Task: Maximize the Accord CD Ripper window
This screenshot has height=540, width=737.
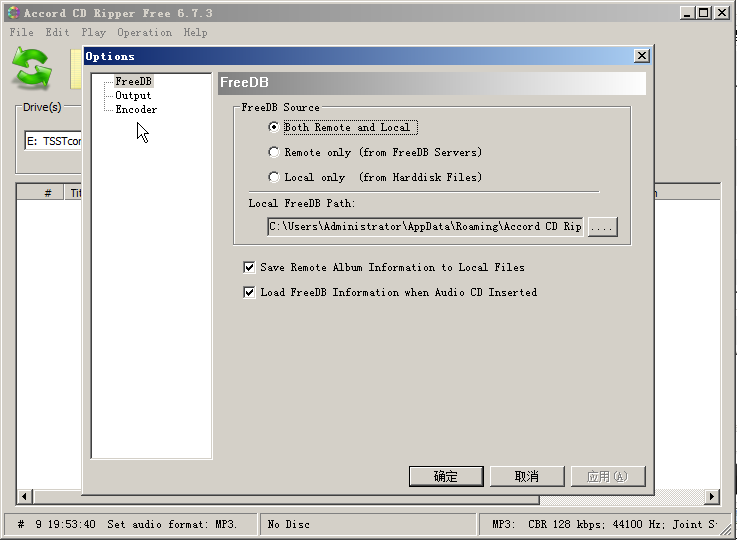Action: (x=704, y=13)
